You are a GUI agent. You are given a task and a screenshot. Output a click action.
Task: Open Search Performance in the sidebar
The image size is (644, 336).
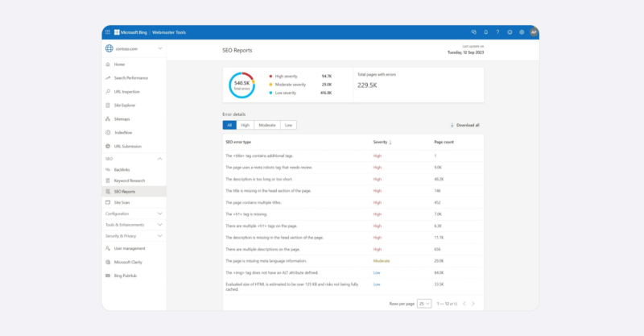(130, 77)
